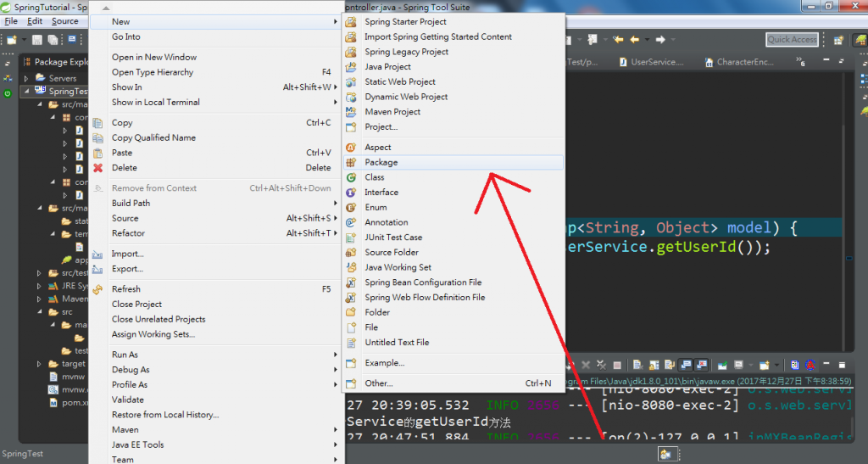Maximize the Console view panel
Screen dimensions: 868x464
(842, 365)
